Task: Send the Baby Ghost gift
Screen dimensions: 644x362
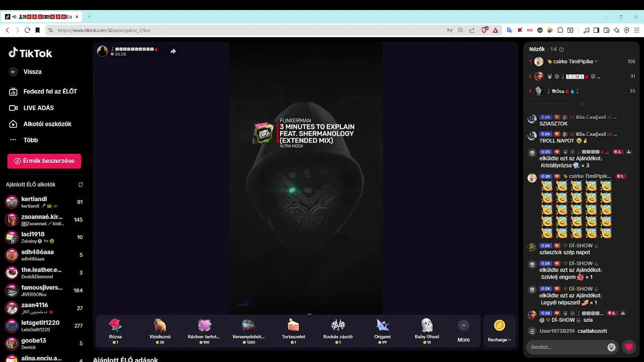Action: (427, 330)
